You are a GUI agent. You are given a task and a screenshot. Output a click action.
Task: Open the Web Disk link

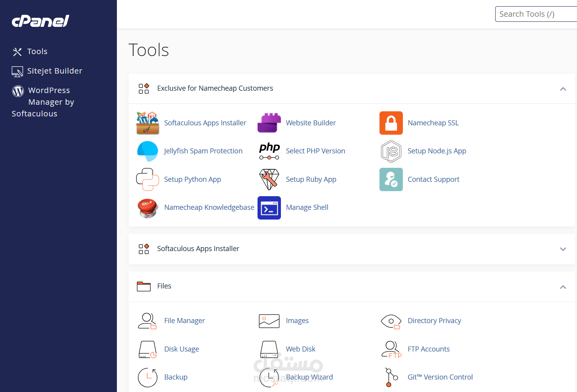[301, 349]
